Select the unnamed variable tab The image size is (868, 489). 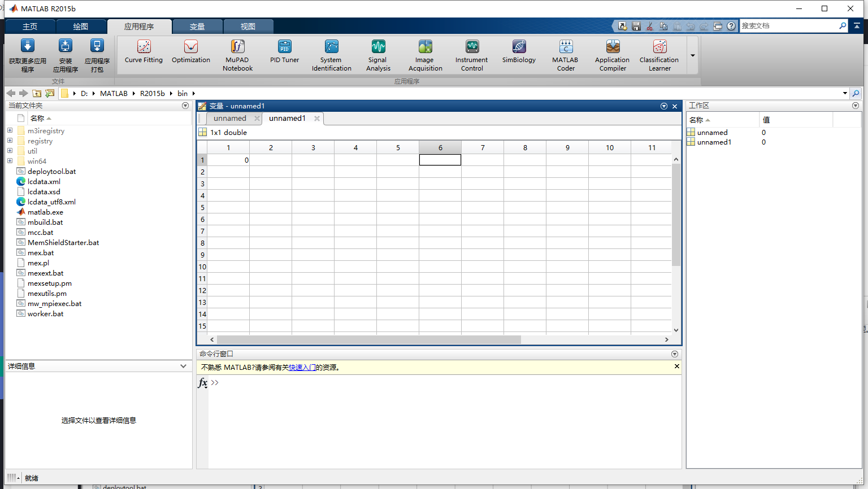coord(229,118)
